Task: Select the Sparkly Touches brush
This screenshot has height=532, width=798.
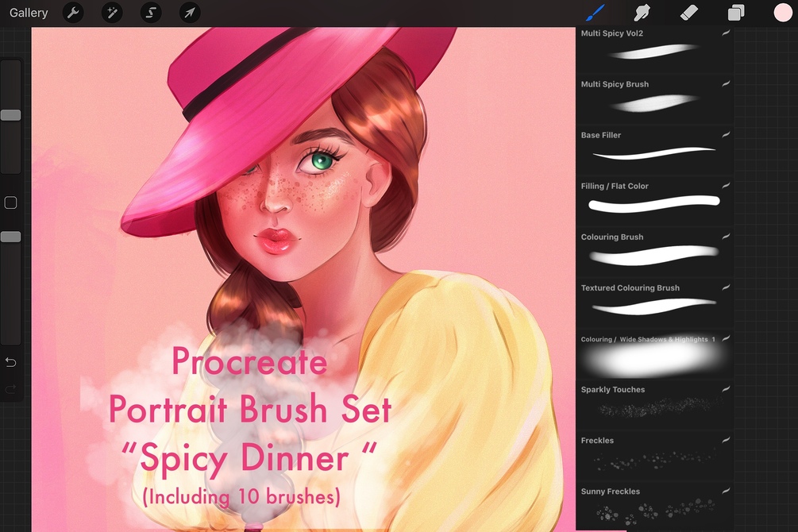Action: click(x=653, y=403)
